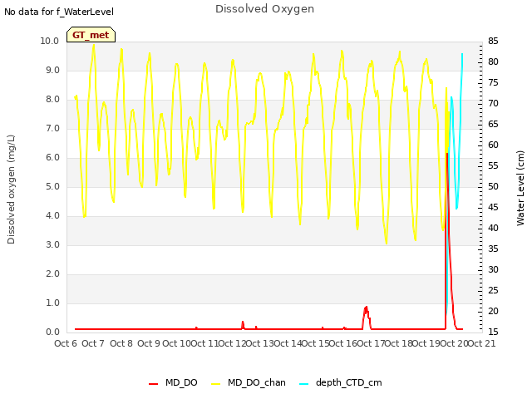Viewport: 532px width, 399px height.
Task: Click the 'Water Level (cm)' axis label
Action: [520, 189]
